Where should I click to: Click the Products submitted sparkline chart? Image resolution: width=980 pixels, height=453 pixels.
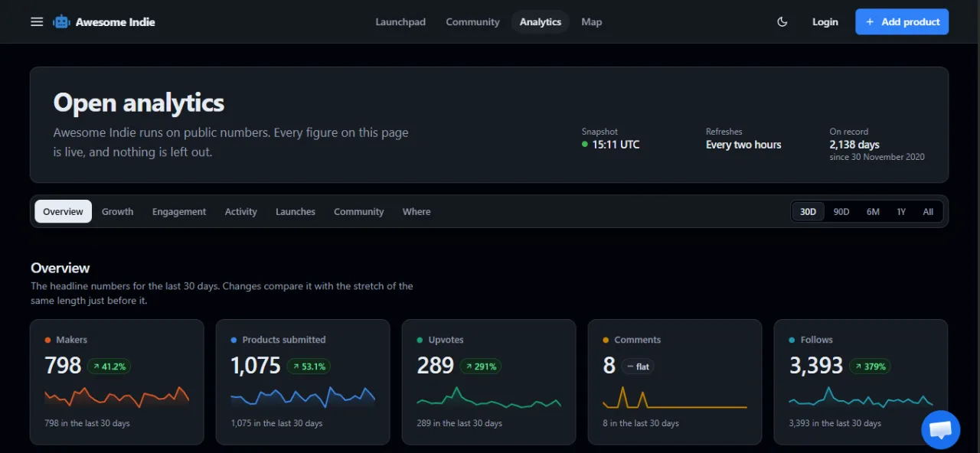(x=302, y=397)
